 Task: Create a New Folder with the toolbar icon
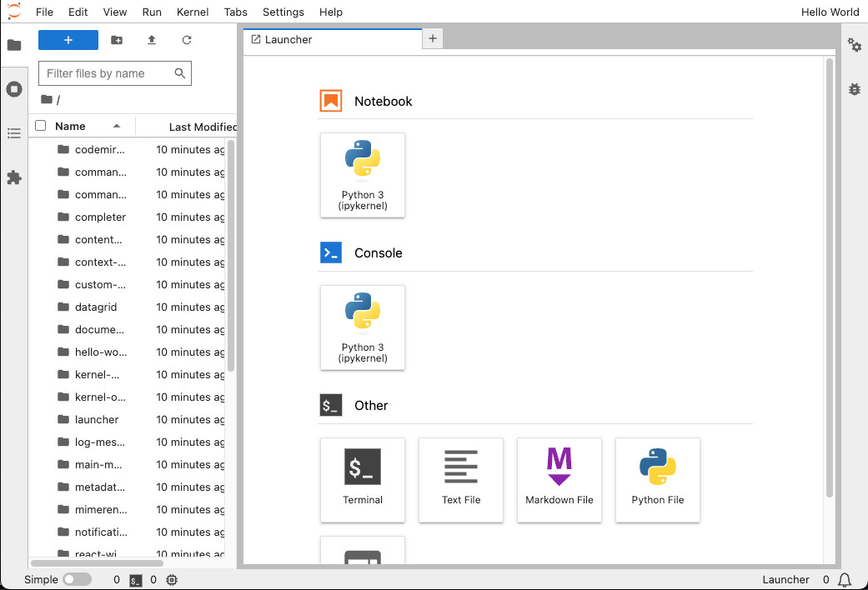click(117, 40)
